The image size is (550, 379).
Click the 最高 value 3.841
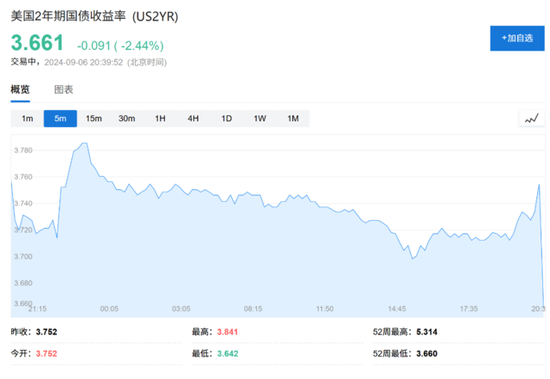pos(227,332)
